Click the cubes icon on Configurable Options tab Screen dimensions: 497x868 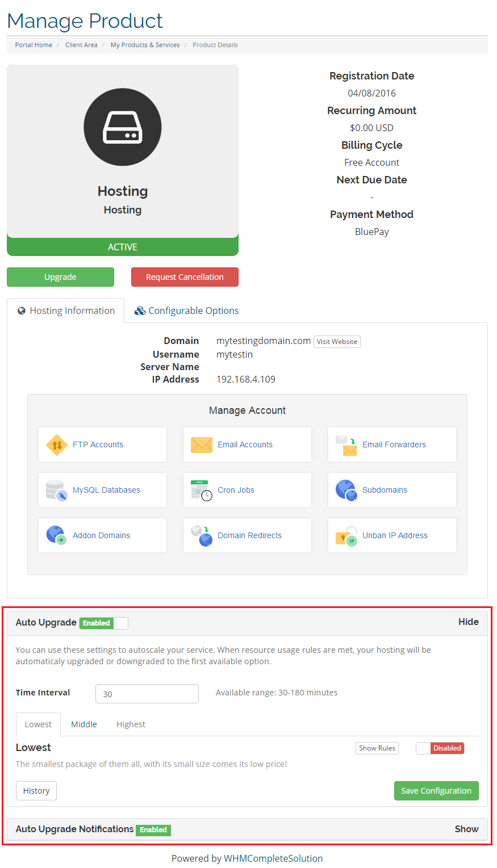(140, 311)
